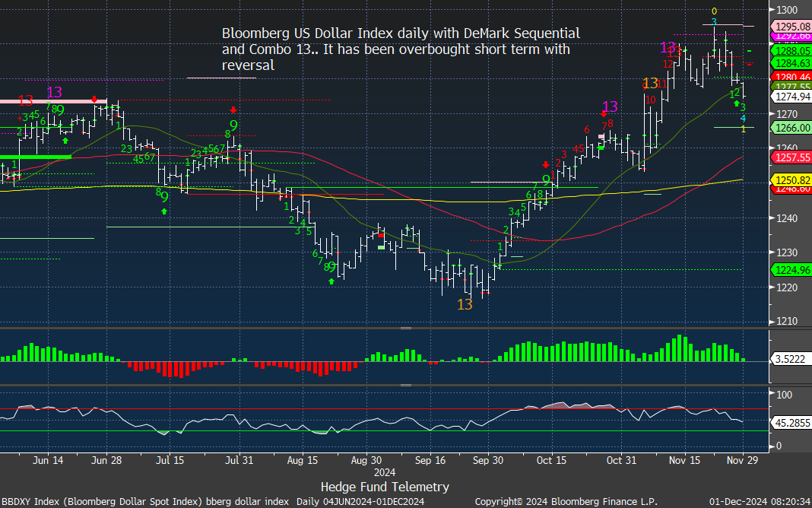Click the 01-Dec-2024 08:20:34 timestamp

[760, 502]
